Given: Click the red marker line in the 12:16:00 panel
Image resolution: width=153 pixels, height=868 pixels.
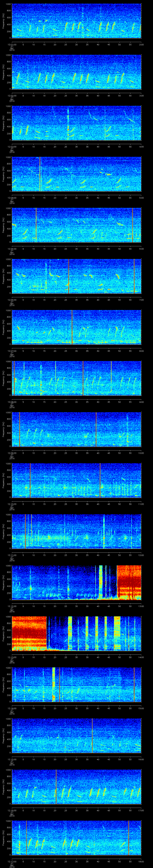Looking at the screenshot, I should 56,787.
